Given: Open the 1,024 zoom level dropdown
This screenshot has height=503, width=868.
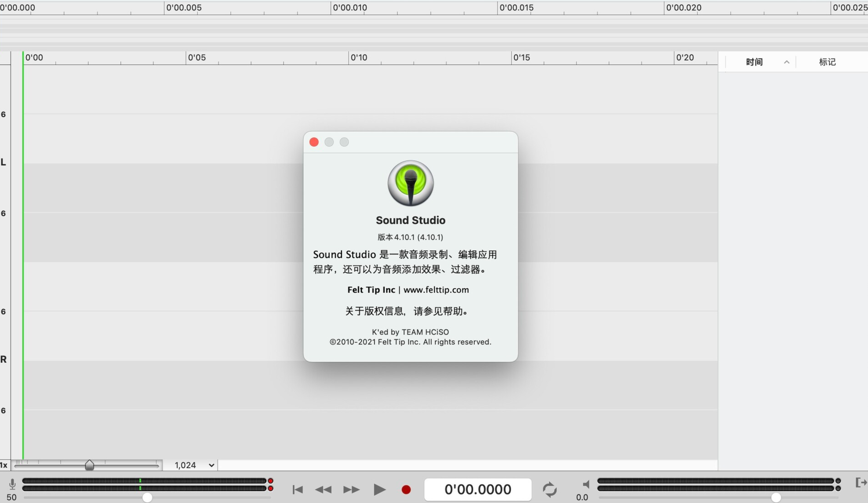Looking at the screenshot, I should click(x=195, y=465).
